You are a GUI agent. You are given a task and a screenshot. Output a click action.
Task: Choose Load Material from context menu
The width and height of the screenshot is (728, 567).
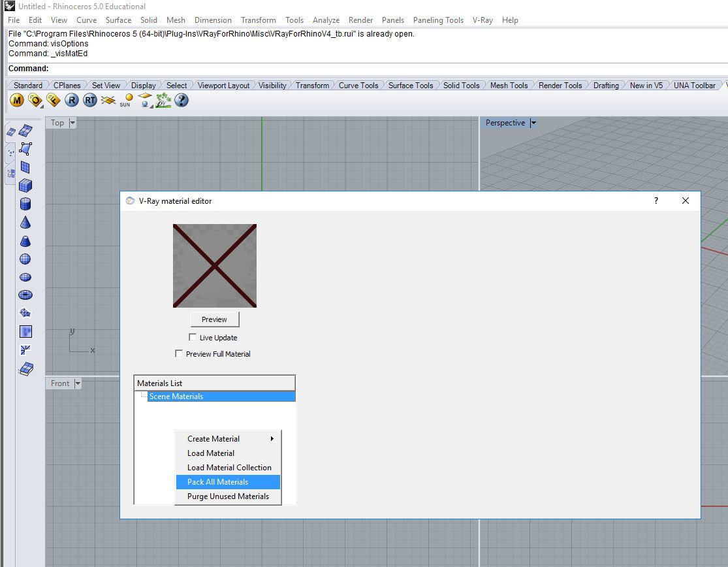[228, 453]
